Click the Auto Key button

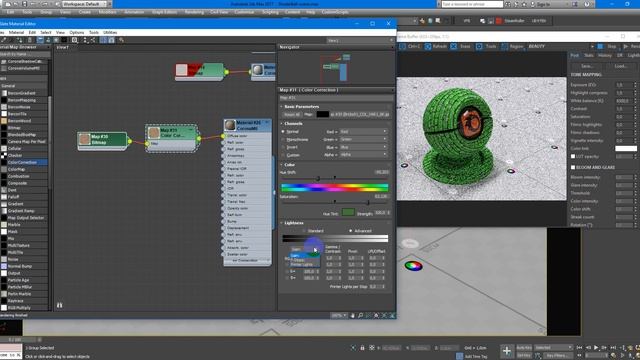pos(524,348)
